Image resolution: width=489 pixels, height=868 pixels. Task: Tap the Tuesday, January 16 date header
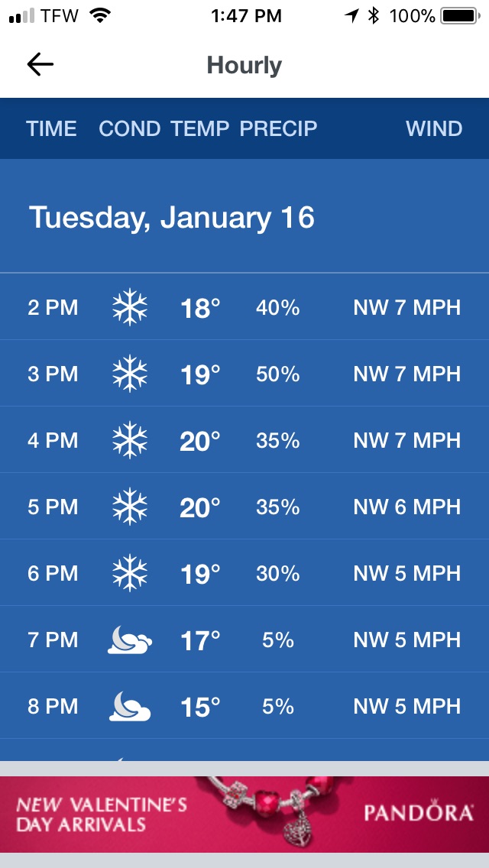tap(172, 217)
